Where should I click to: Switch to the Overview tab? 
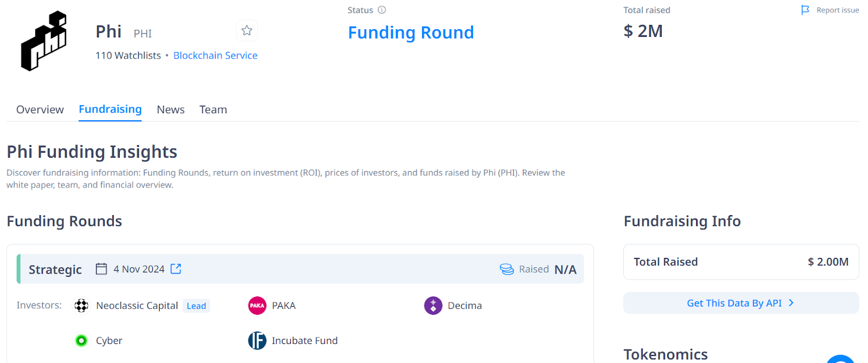[40, 109]
